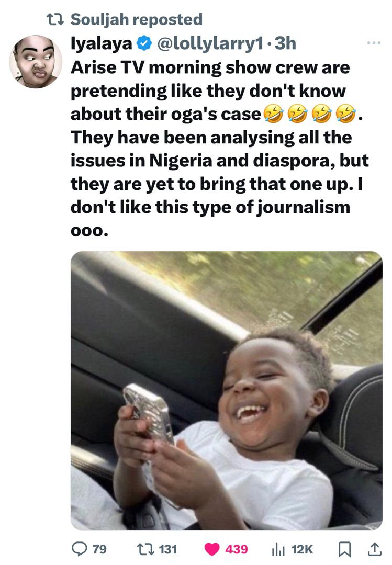This screenshot has height=565, width=392.
Task: Click the blue verified badge
Action: [144, 43]
